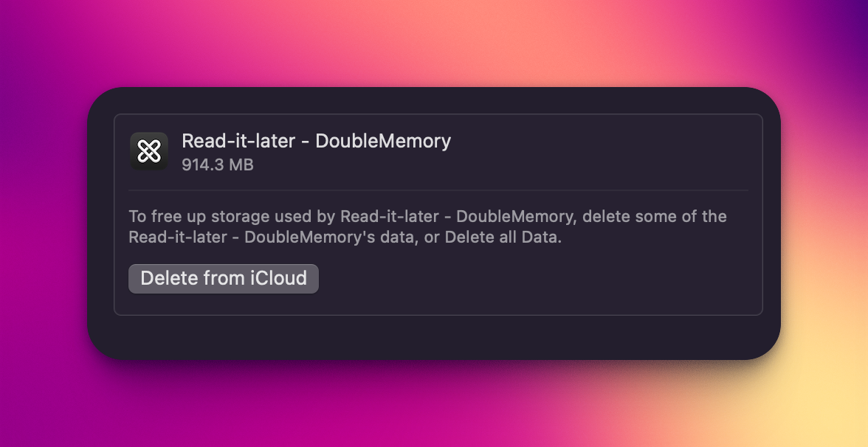This screenshot has width=868, height=447.
Task: Click the Read-it-later text in the title
Action: tap(238, 141)
